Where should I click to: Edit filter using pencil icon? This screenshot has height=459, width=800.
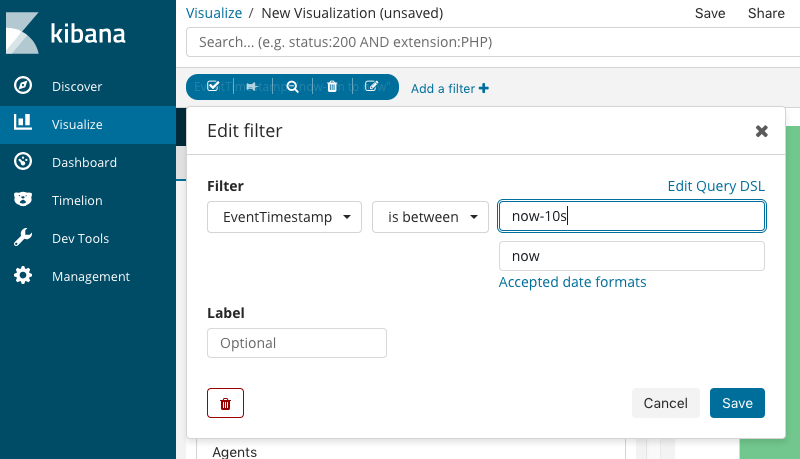pyautogui.click(x=371, y=86)
